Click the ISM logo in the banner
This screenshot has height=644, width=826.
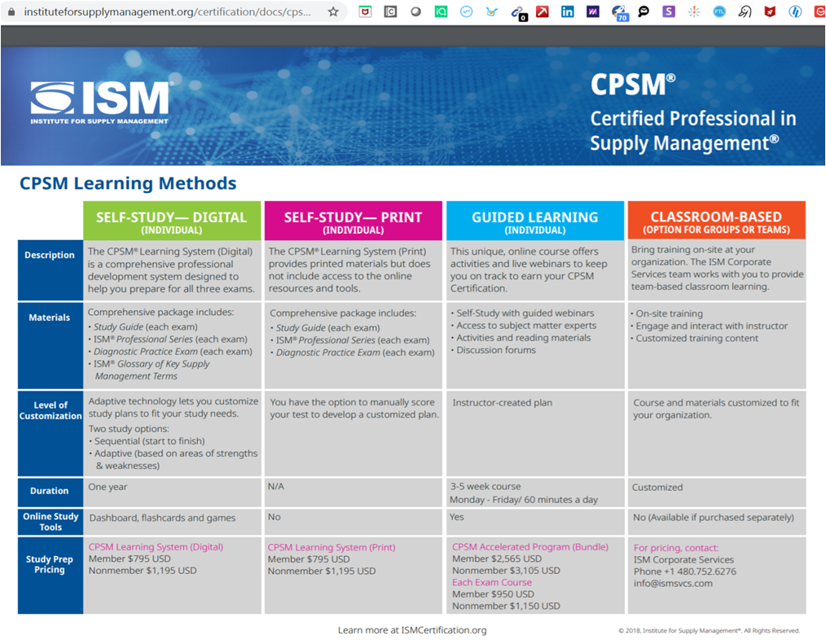pos(100,103)
